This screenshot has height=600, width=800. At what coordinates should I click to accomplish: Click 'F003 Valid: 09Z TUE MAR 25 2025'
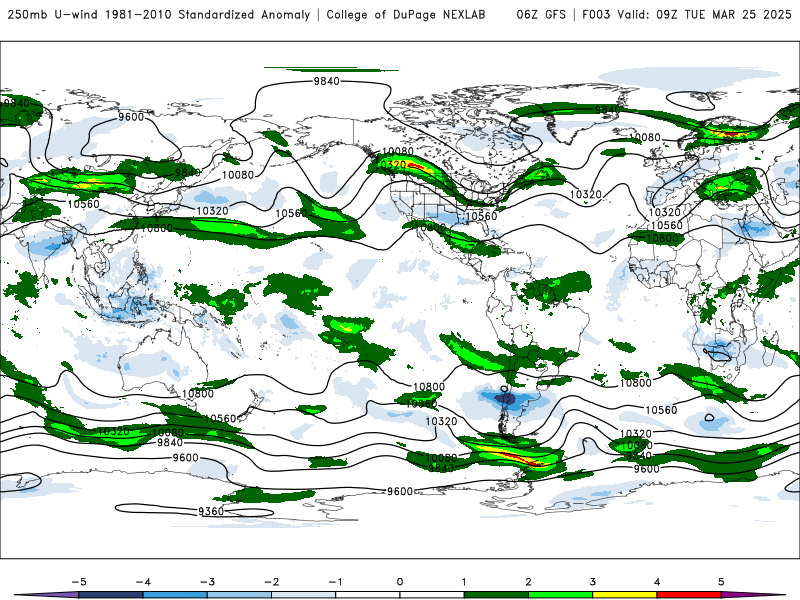687,14
